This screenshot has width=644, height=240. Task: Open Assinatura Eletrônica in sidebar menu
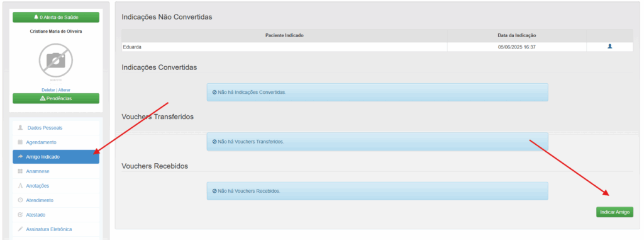(56, 229)
